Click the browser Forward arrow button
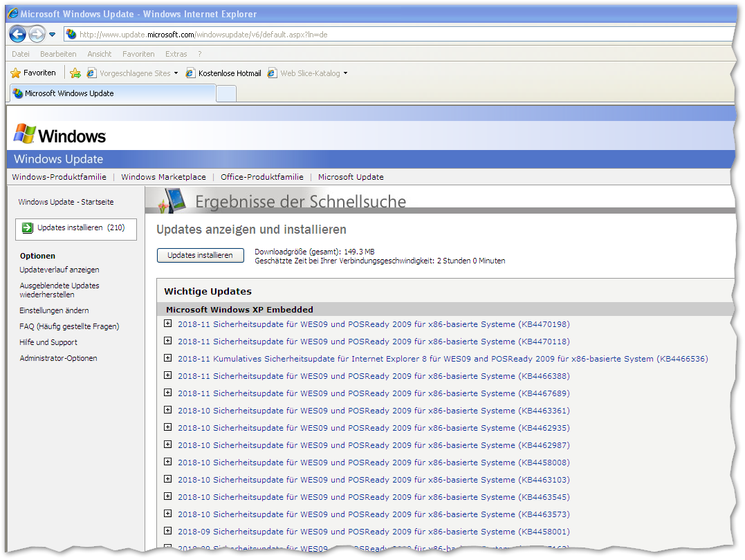Screen dimensions: 745x560 tap(37, 34)
